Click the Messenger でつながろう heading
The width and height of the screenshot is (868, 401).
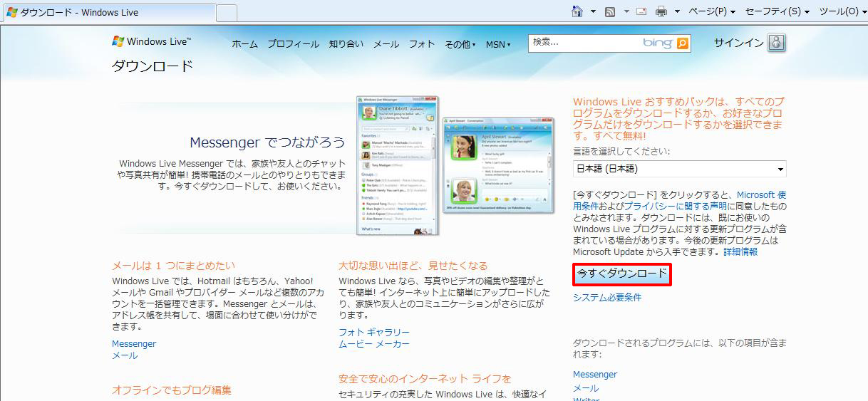click(267, 142)
